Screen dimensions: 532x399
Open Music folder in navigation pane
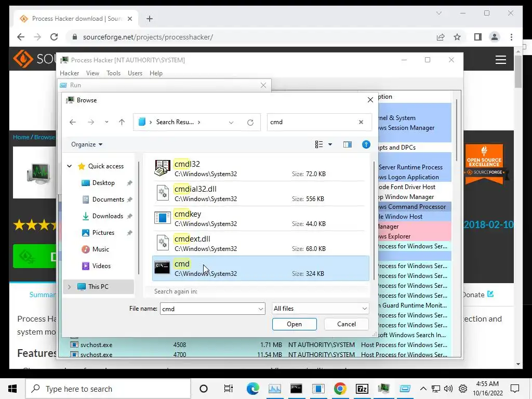click(x=100, y=249)
